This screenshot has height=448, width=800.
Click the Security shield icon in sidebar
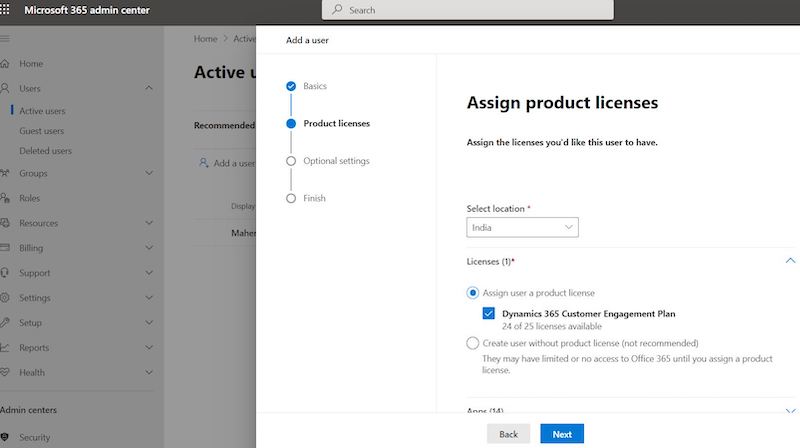[x=5, y=437]
